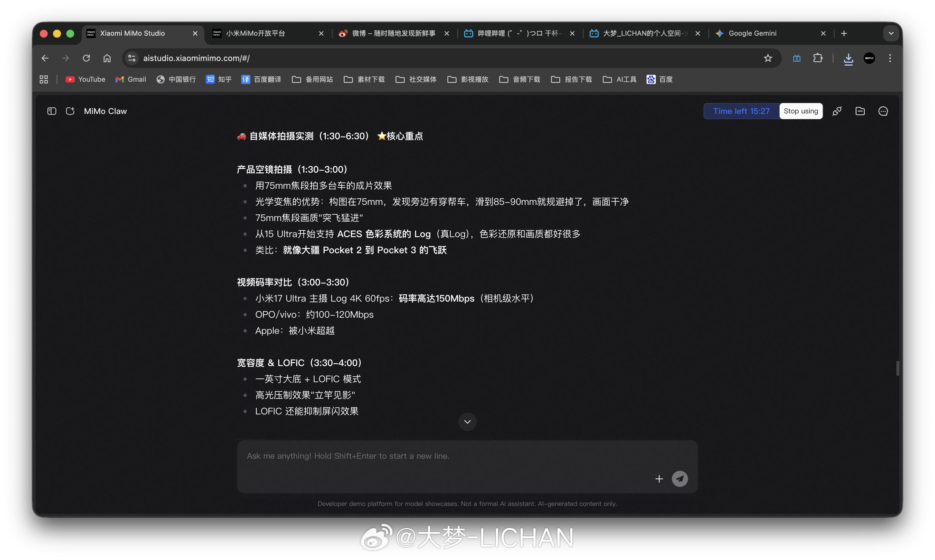This screenshot has width=935, height=560.
Task: Open the browser extensions puzzle icon
Action: tap(818, 58)
